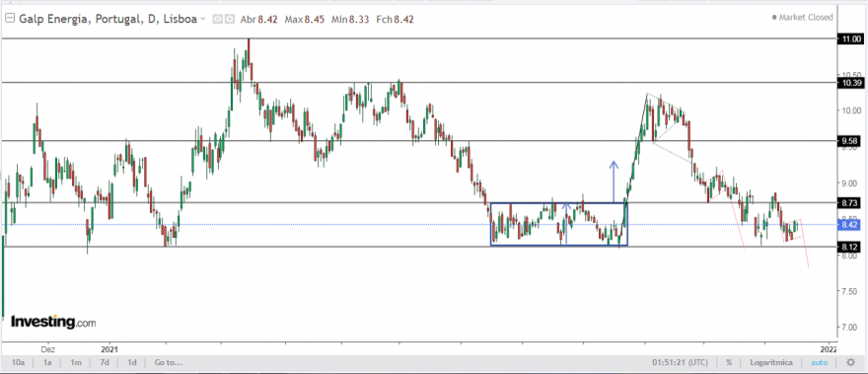Collapse the Galp Energia legend box

coord(10,19)
